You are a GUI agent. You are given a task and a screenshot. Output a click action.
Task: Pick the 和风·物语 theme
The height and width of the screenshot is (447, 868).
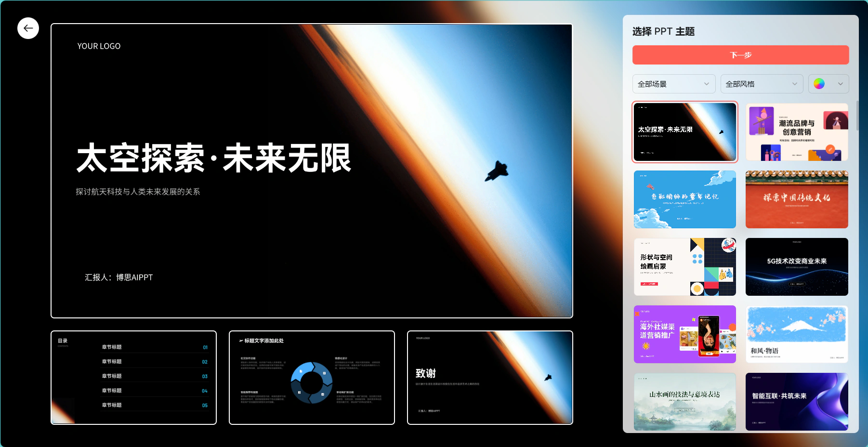797,334
